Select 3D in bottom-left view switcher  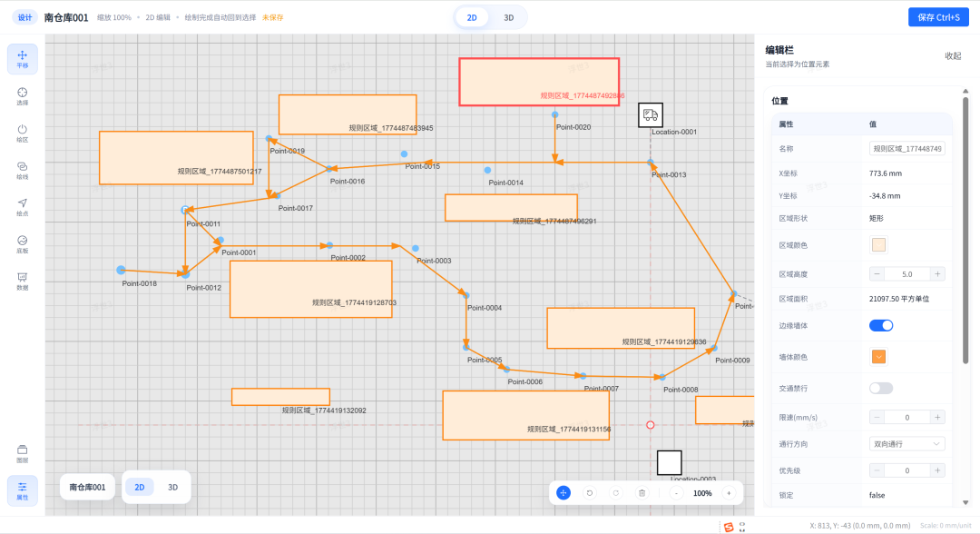click(173, 487)
